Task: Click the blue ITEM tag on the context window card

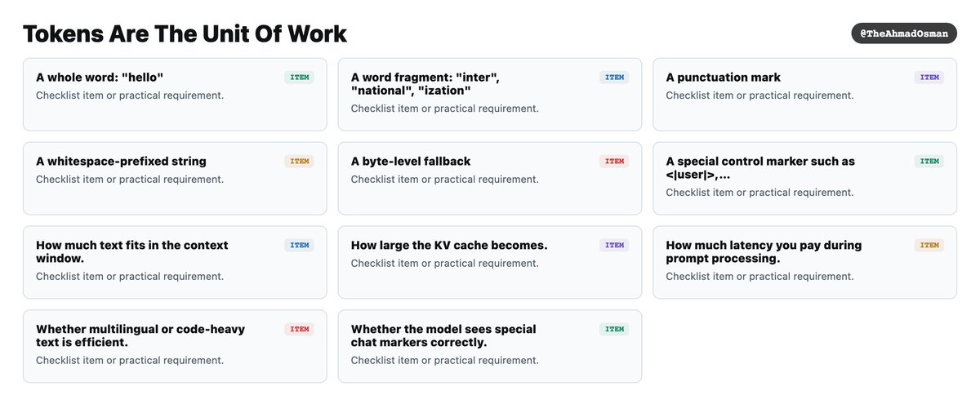Action: tap(300, 245)
